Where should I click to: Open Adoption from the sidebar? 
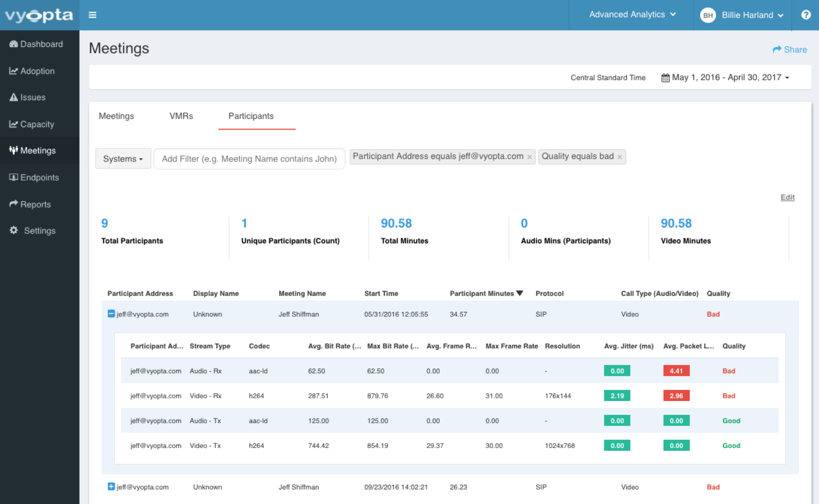[x=40, y=71]
